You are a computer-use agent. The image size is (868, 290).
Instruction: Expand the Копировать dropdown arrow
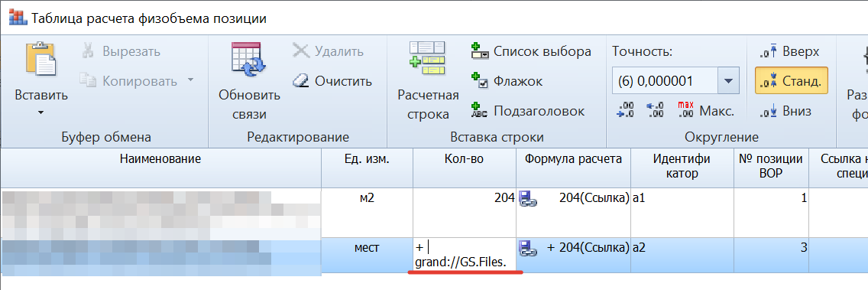click(190, 80)
